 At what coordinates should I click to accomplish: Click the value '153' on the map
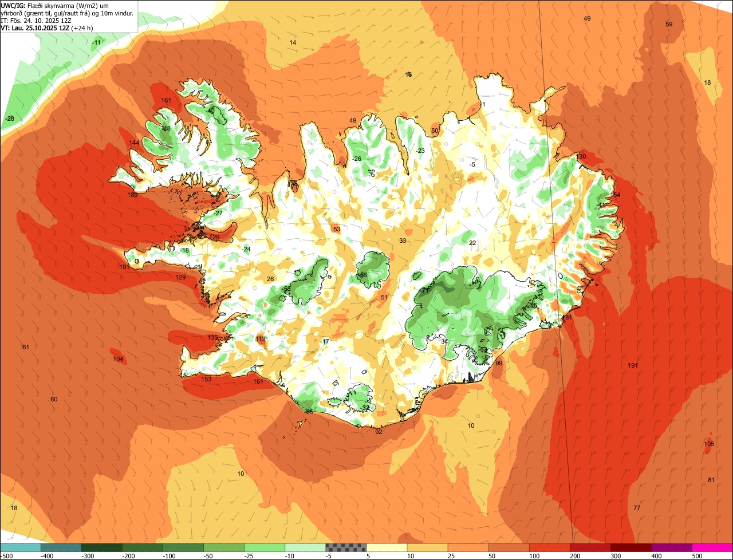tap(206, 379)
